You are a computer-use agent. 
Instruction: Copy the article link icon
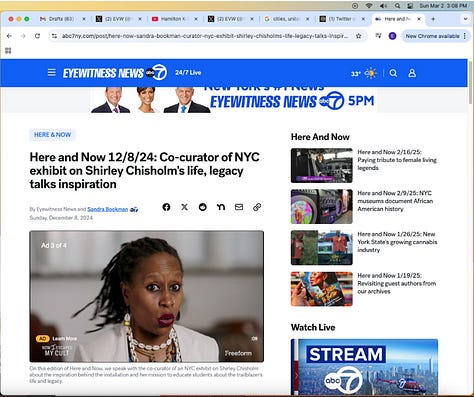(257, 207)
